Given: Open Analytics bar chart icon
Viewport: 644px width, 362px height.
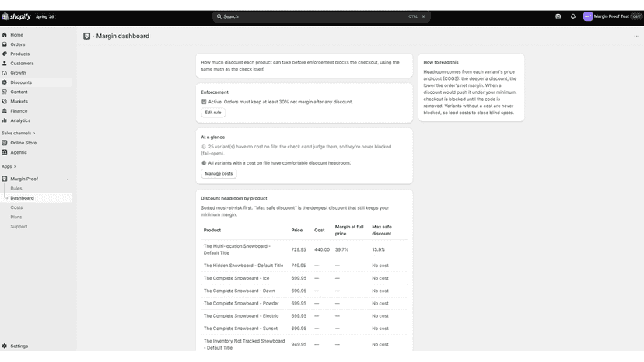Looking at the screenshot, I should [x=5, y=120].
